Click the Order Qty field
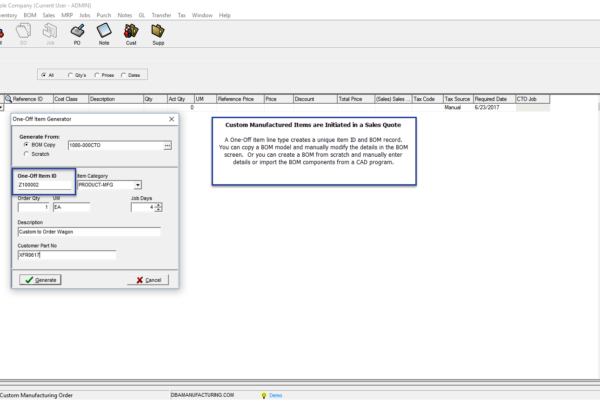 (34, 207)
